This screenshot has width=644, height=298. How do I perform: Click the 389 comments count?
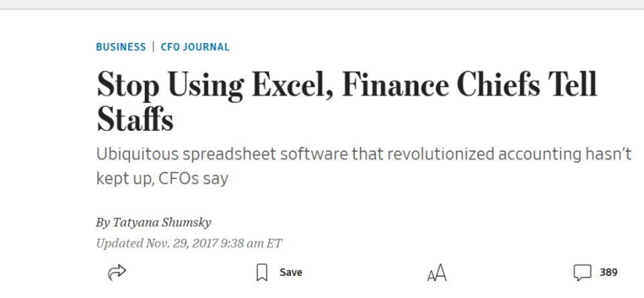click(x=608, y=272)
